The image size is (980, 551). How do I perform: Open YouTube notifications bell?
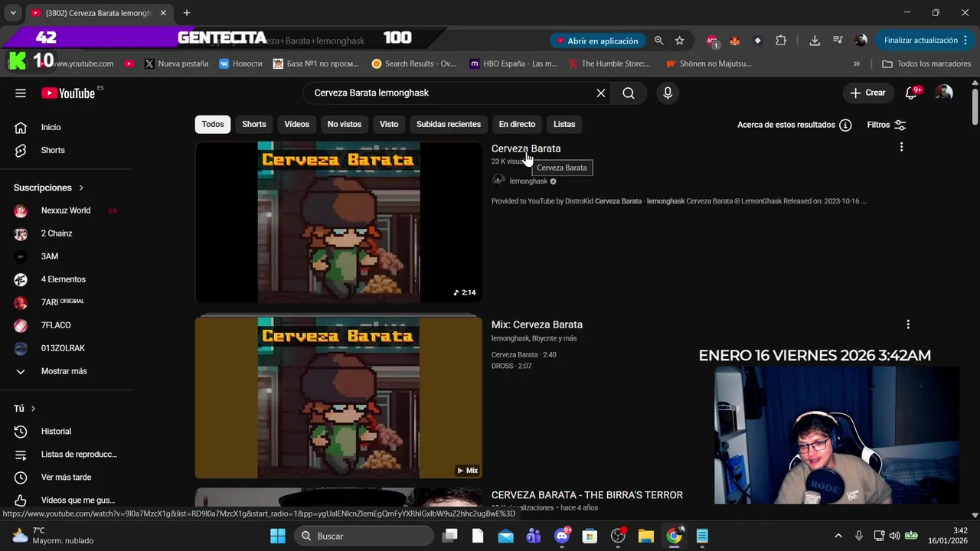coord(911,93)
